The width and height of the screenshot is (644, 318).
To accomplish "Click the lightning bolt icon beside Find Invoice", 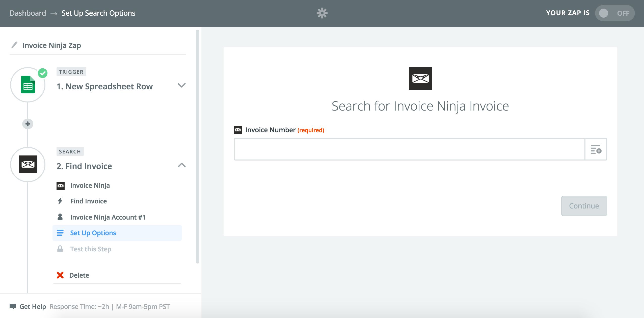I will coord(60,201).
